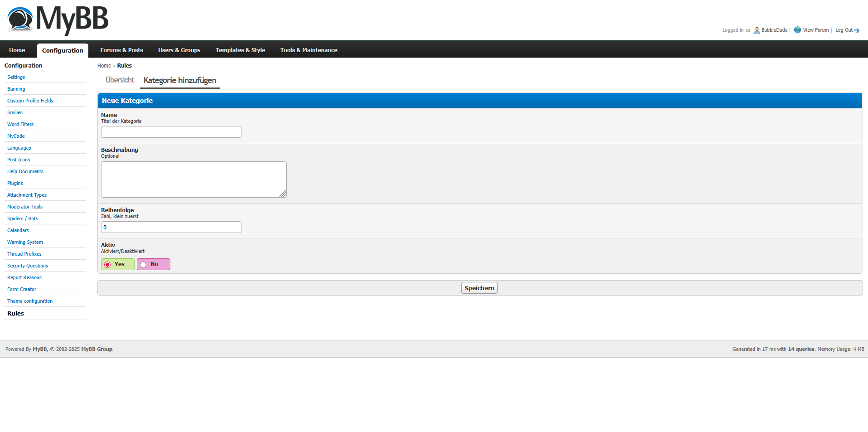This screenshot has height=432, width=868.
Task: Focus the Name input field
Action: pos(171,132)
